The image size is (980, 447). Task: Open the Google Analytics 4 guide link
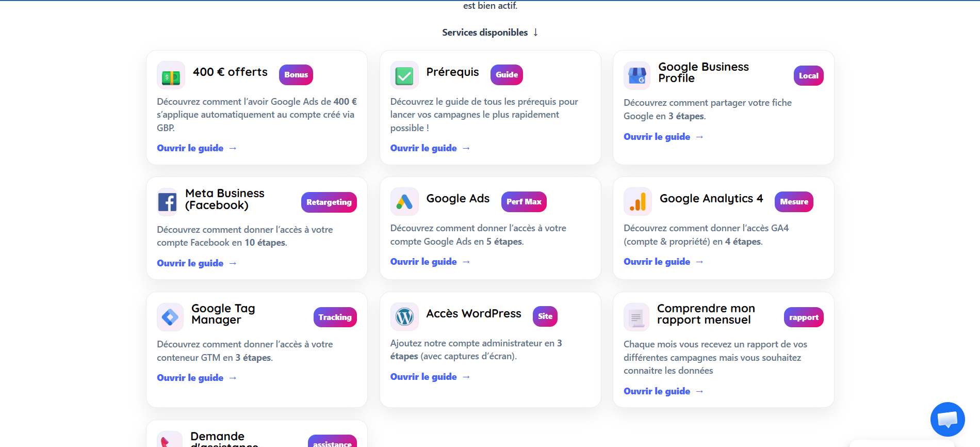[663, 262]
